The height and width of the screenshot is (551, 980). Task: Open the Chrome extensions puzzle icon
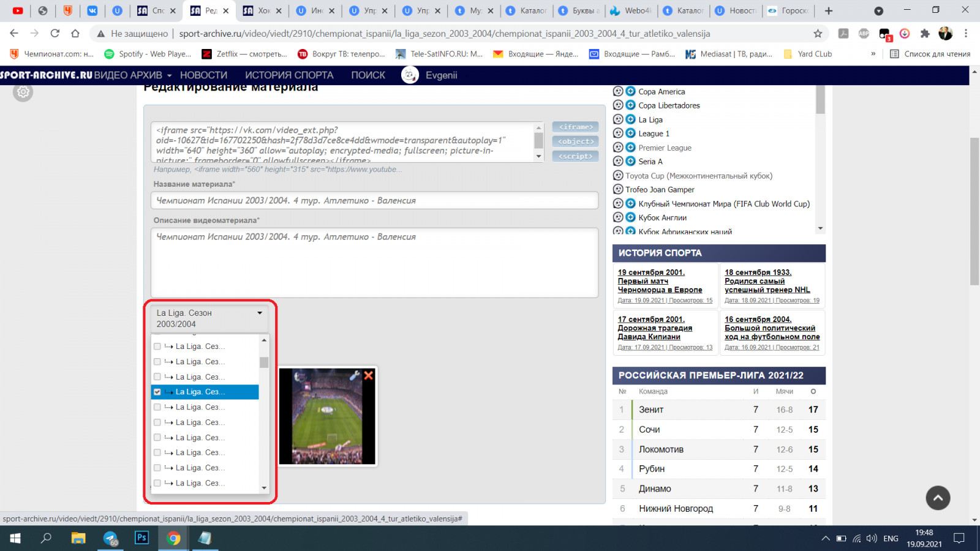tap(925, 34)
